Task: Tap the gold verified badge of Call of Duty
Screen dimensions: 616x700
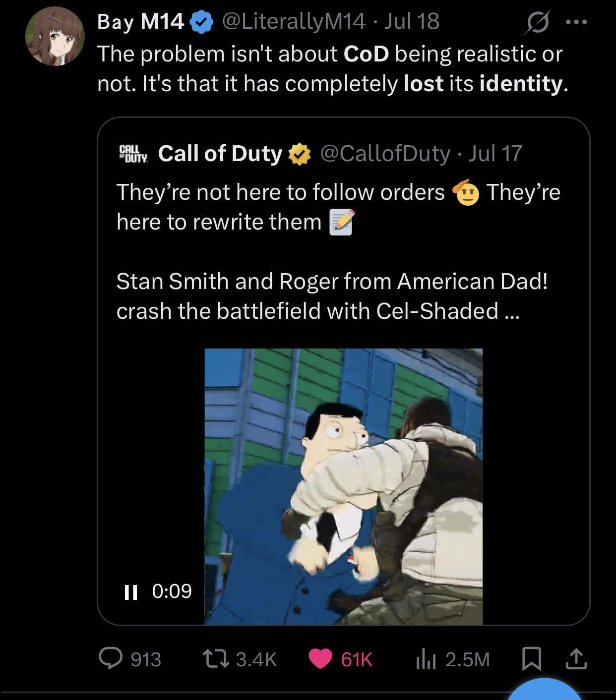Action: [x=299, y=154]
